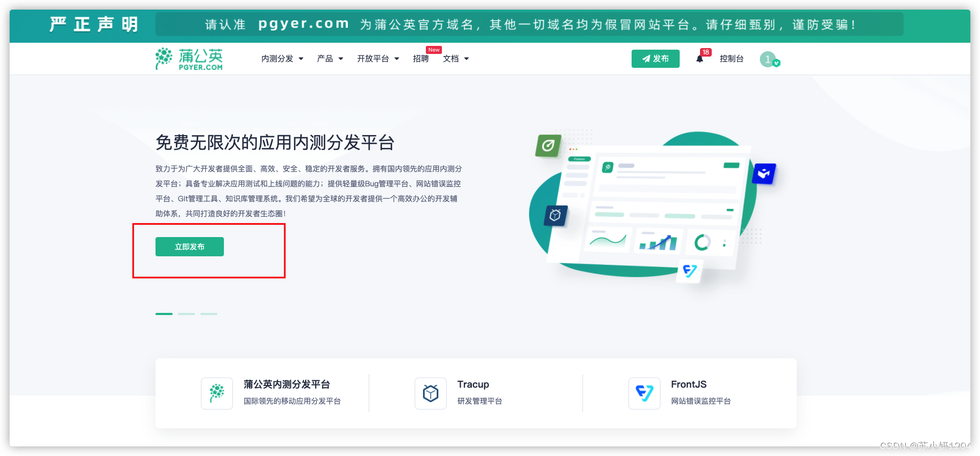Expand the 开放平台 dropdown menu

(x=378, y=59)
